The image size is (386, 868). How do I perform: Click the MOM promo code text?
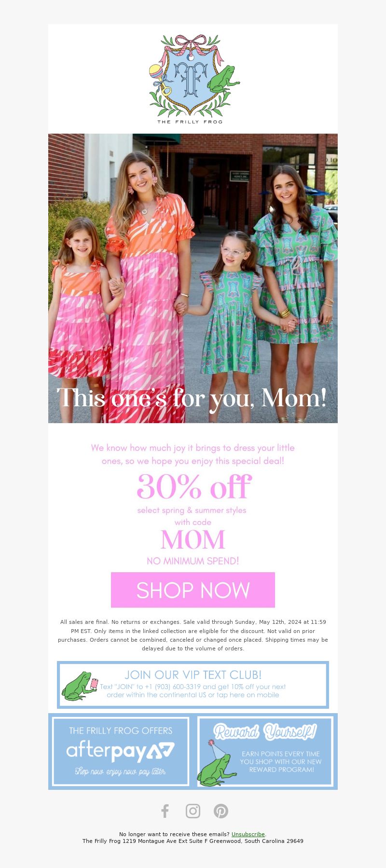click(x=193, y=540)
